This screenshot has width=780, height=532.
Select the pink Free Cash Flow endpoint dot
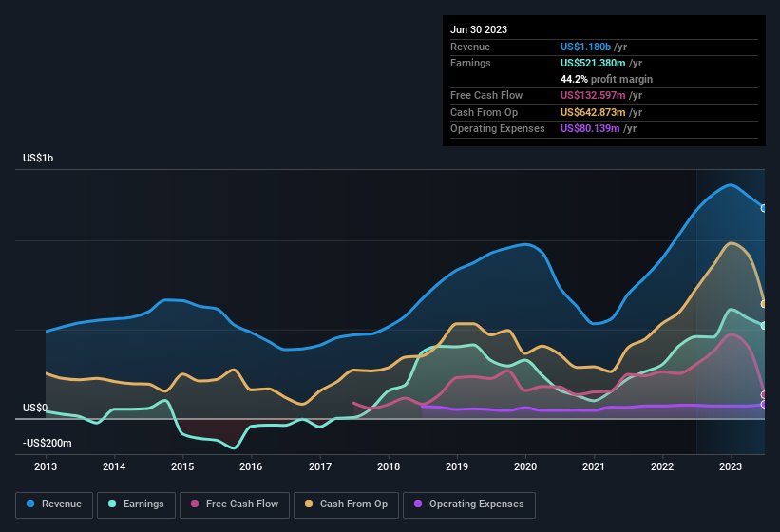click(x=764, y=394)
